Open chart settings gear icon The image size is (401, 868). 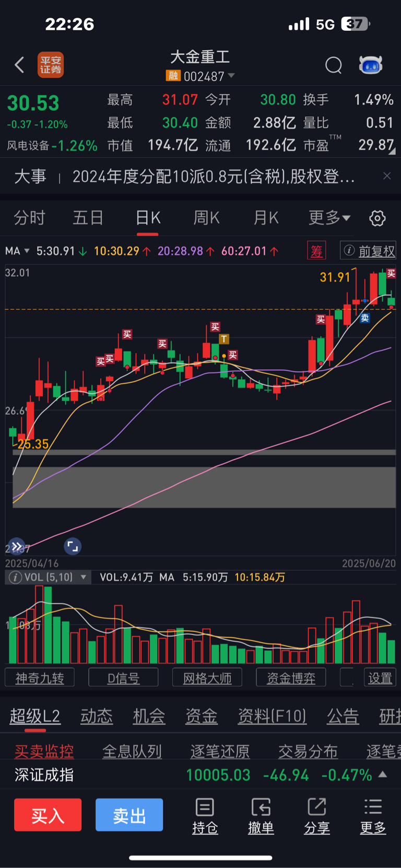[x=378, y=218]
